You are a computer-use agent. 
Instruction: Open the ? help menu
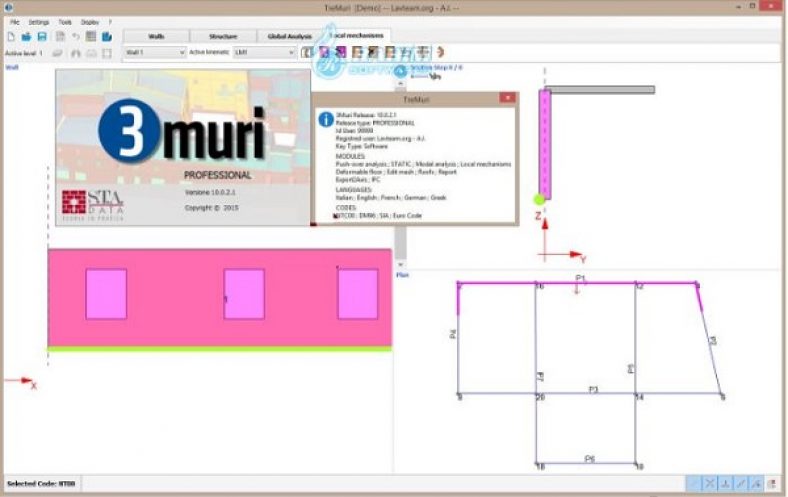tap(110, 22)
